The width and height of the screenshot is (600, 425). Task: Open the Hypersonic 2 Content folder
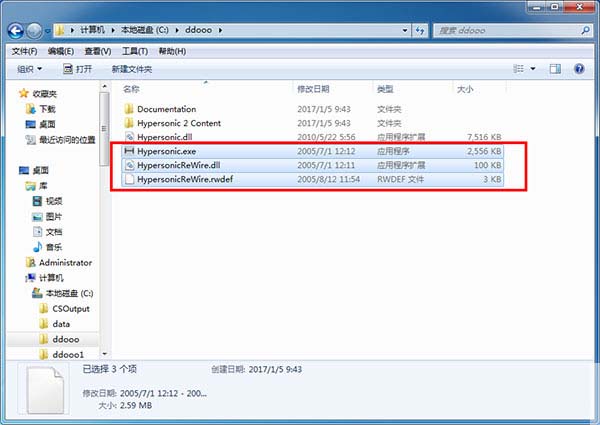point(179,123)
